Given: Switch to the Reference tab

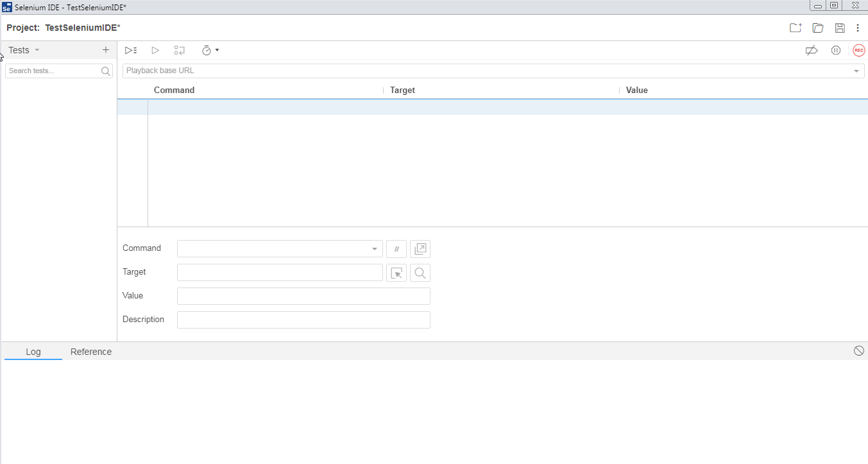Looking at the screenshot, I should 91,352.
